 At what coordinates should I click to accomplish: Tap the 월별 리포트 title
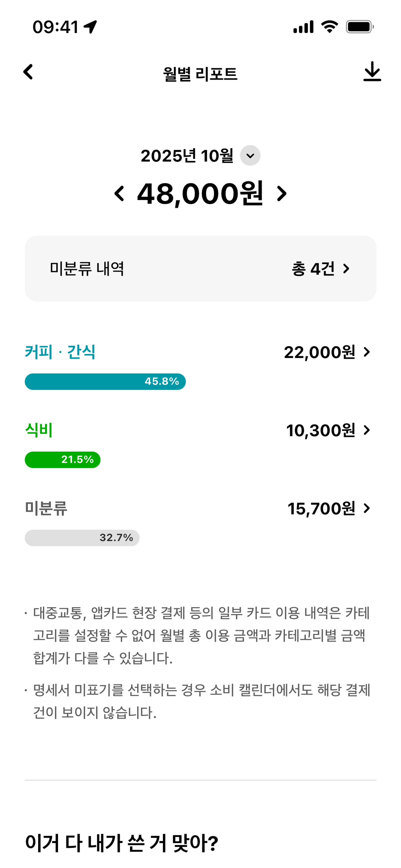click(200, 74)
